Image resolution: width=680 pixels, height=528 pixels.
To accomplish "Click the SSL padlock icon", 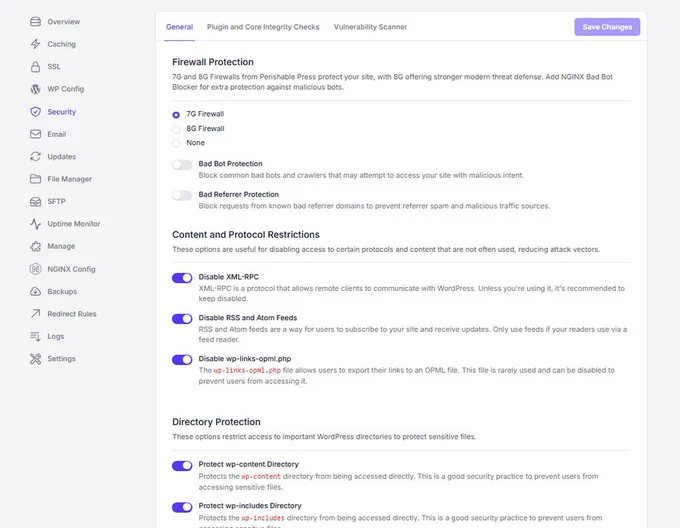I will pos(36,66).
